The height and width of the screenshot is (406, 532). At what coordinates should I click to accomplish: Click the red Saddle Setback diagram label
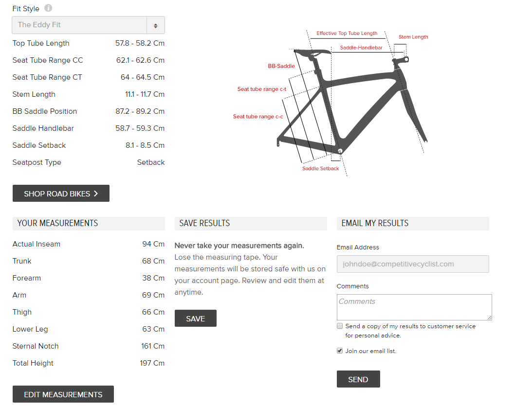pyautogui.click(x=320, y=168)
